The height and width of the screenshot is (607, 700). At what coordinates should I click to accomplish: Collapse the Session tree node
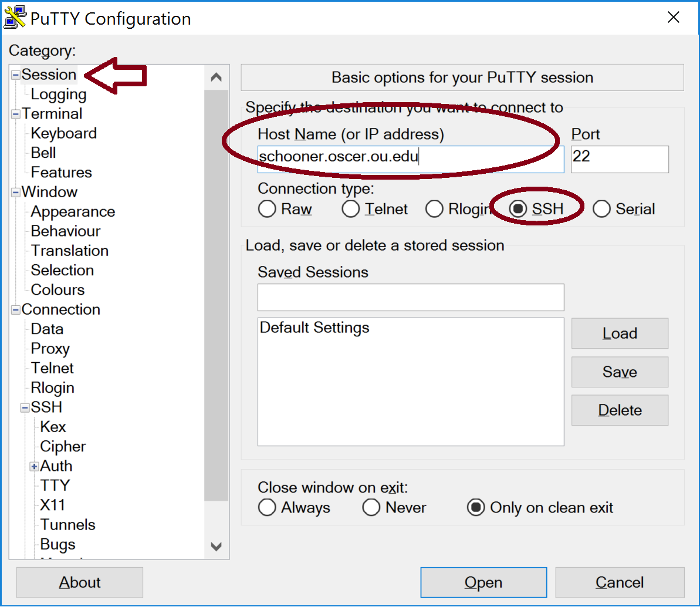click(15, 75)
